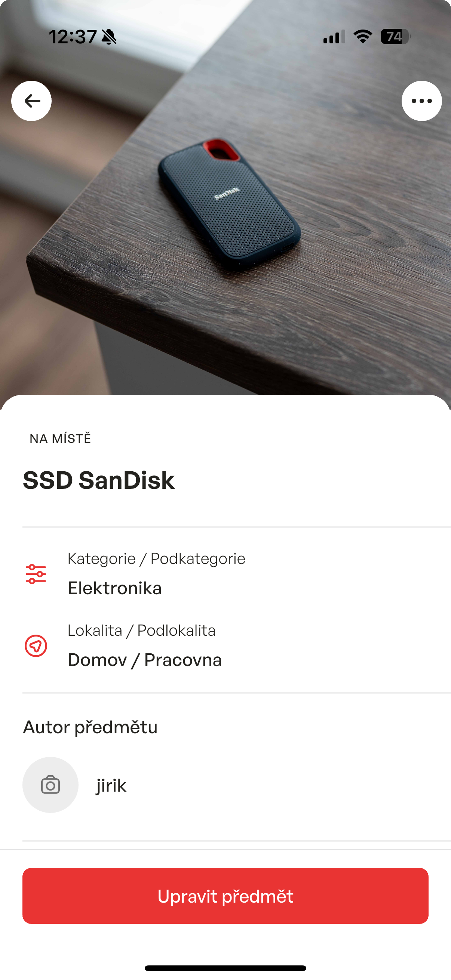The image size is (451, 980).
Task: Tap the SSD SanDisk title
Action: pyautogui.click(x=99, y=480)
